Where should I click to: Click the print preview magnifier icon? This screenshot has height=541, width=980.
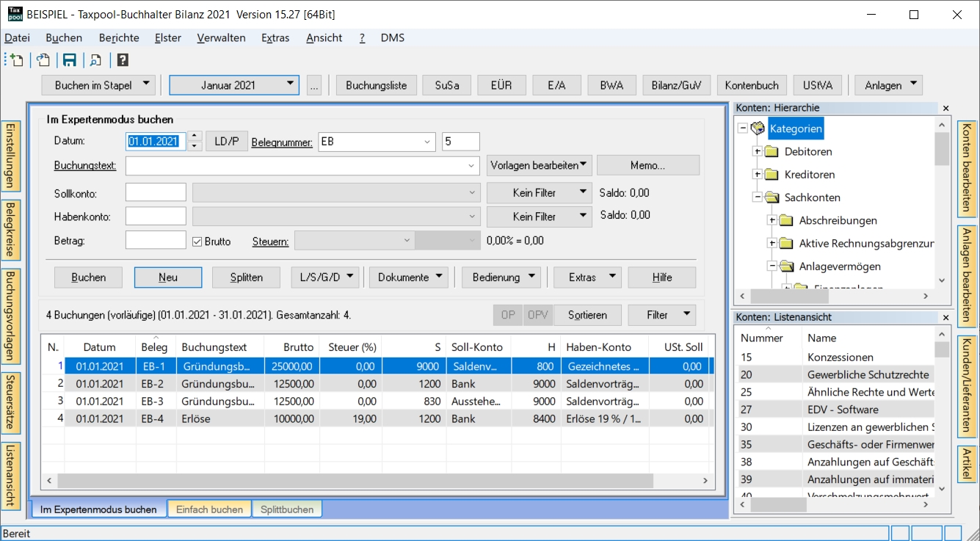95,60
